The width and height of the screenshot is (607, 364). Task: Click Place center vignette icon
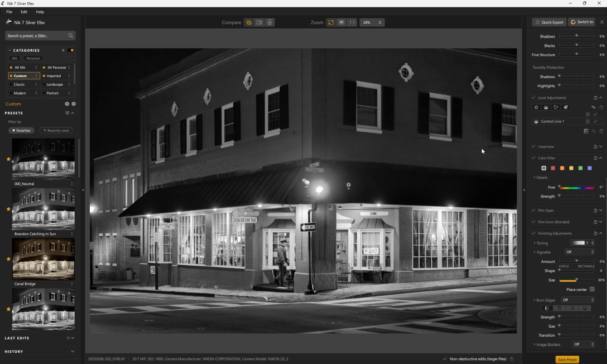pos(592,289)
